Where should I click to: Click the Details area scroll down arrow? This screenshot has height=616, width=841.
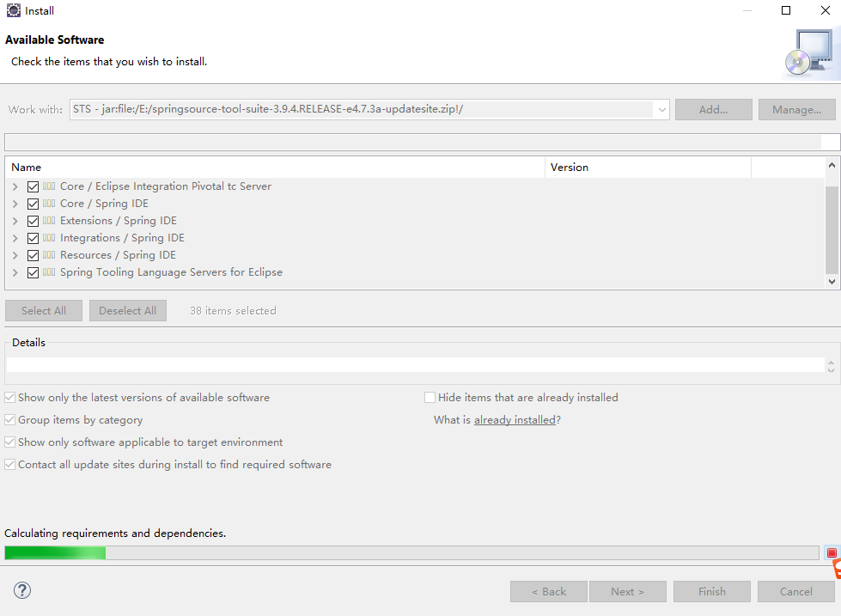[x=831, y=369]
